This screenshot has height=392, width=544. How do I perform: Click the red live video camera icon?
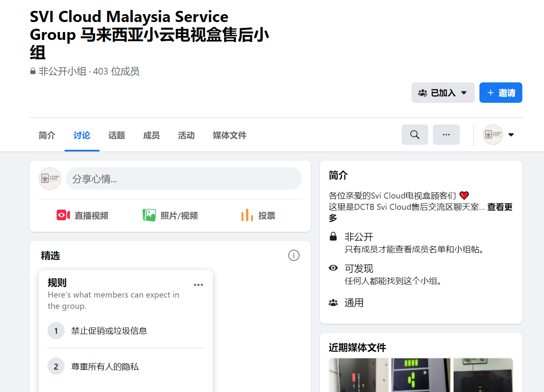point(63,215)
